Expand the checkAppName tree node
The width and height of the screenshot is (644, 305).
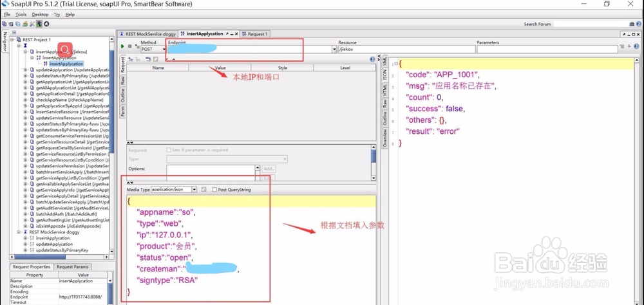click(x=25, y=100)
